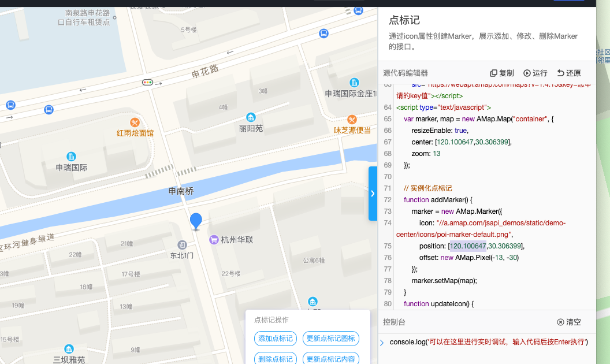610x364 pixels.
Task: Click the "container" string on line 65
Action: coord(530,119)
